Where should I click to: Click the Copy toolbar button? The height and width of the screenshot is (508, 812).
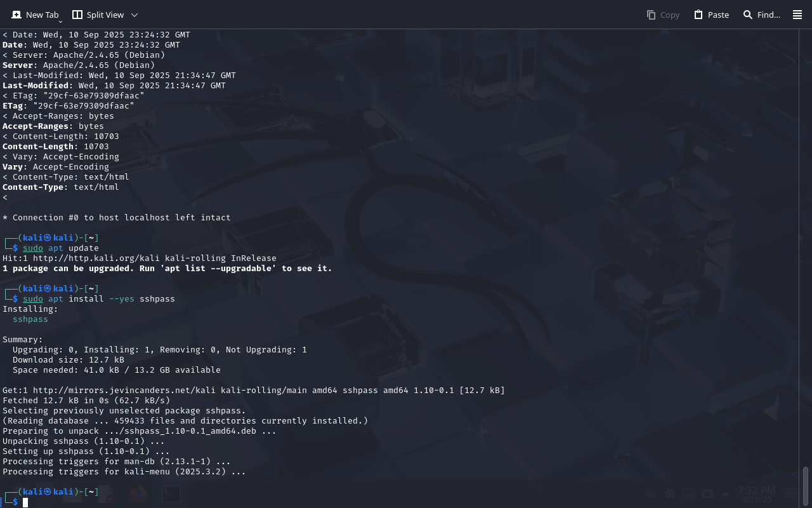pos(663,15)
